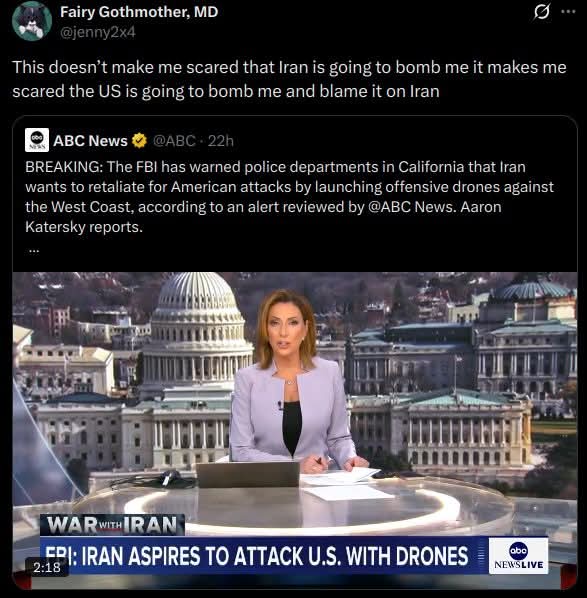Open Fairy Gothmother's profile avatar

(32, 21)
